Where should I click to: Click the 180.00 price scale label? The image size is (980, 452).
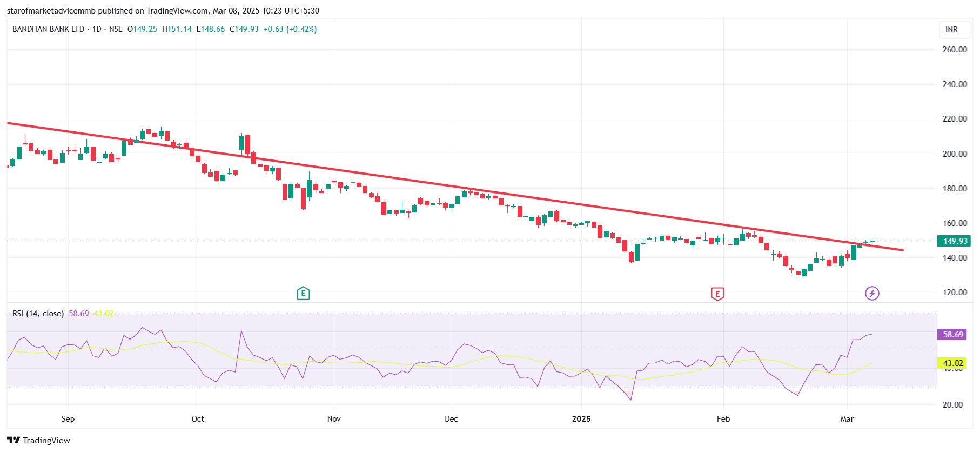point(955,189)
